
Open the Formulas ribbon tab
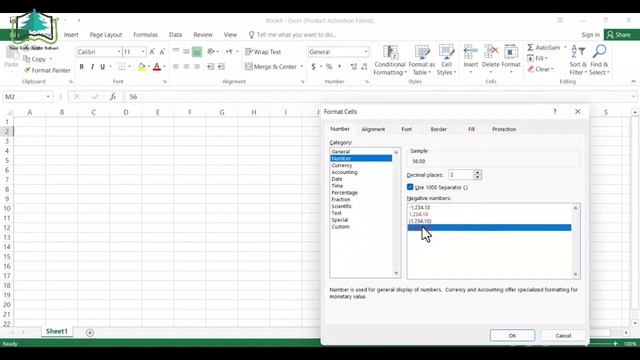(x=145, y=35)
